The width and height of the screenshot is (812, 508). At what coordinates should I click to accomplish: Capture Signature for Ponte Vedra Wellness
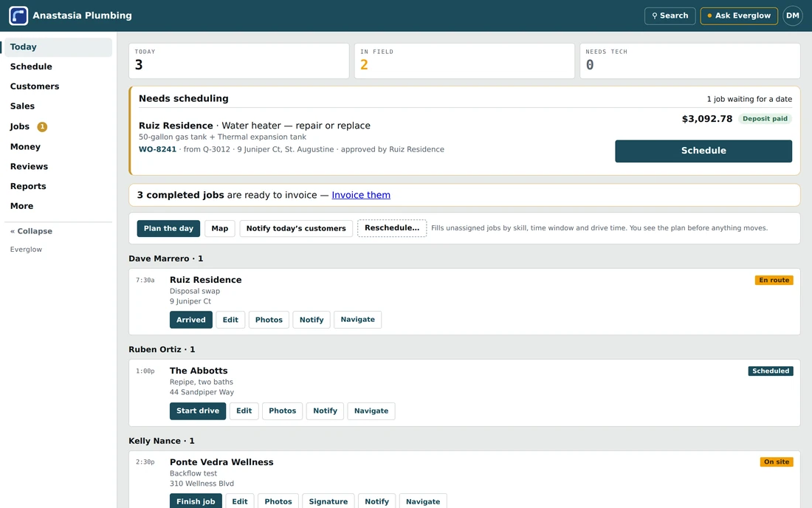(x=328, y=501)
